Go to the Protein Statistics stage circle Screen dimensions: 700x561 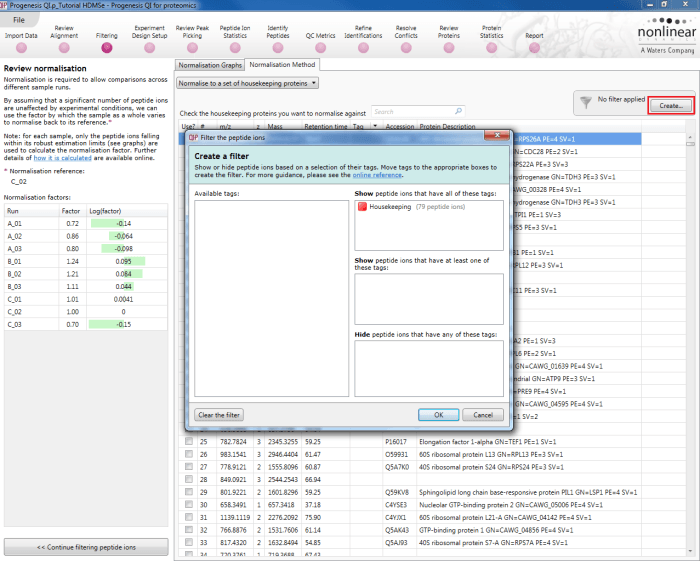point(492,48)
